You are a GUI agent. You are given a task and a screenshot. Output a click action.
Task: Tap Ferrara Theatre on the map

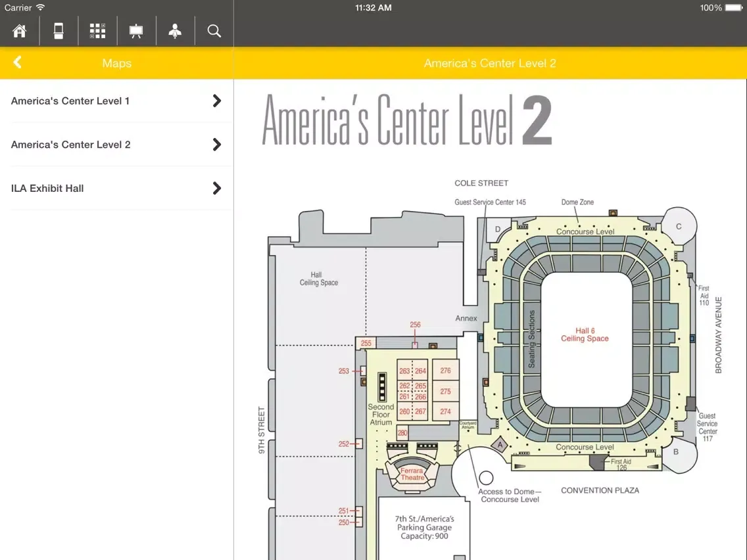tap(412, 474)
